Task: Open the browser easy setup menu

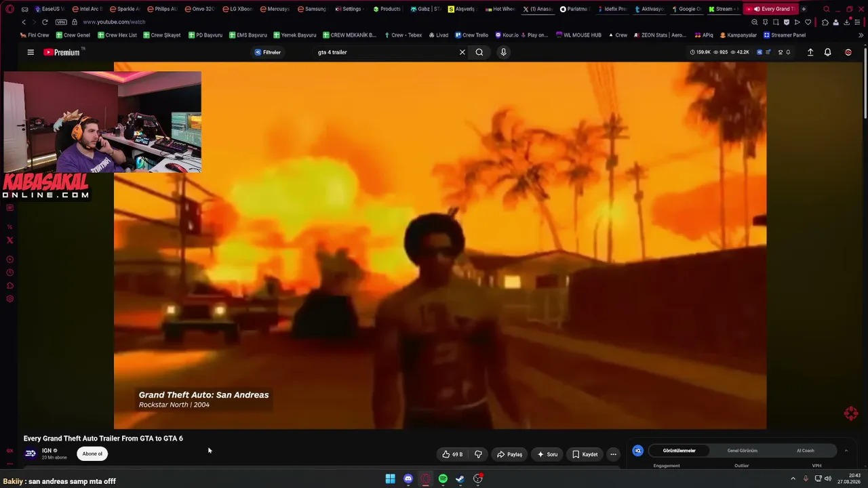Action: (x=857, y=22)
